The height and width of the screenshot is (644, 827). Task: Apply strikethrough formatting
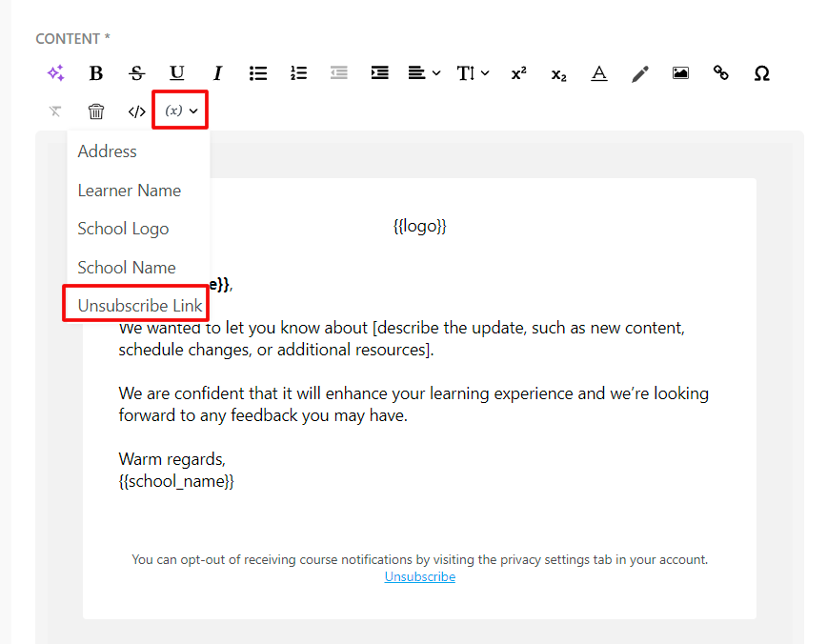point(136,72)
